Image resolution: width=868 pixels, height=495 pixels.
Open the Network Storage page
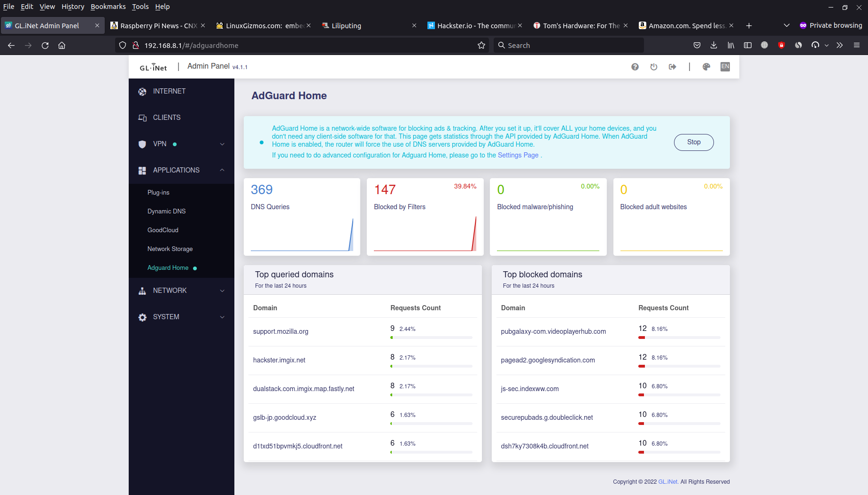(x=170, y=249)
